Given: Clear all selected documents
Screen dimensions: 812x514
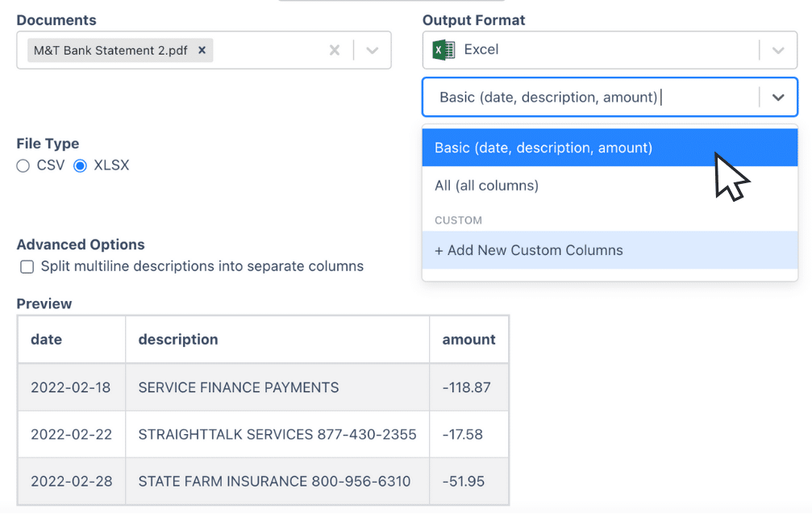Looking at the screenshot, I should [x=335, y=50].
